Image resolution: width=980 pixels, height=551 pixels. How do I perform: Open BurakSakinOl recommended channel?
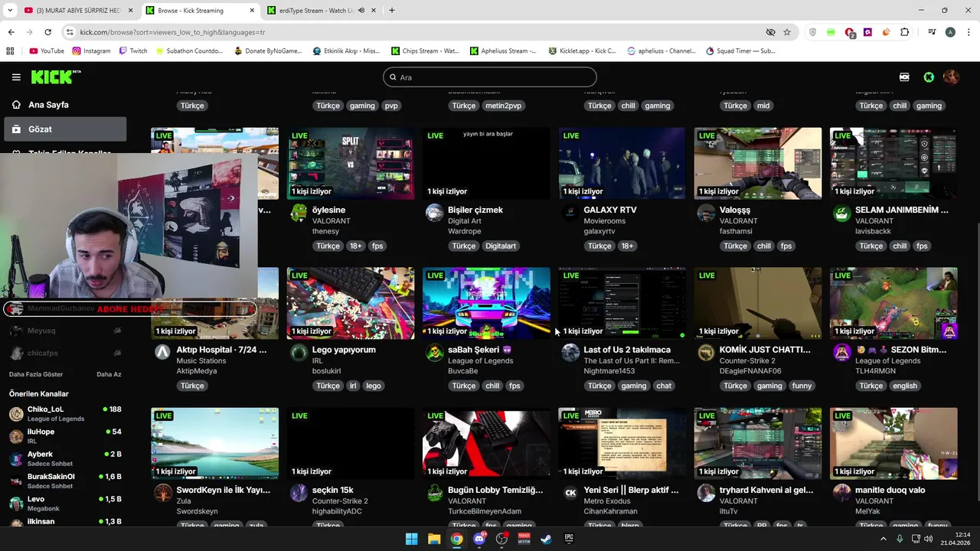[x=65, y=481]
